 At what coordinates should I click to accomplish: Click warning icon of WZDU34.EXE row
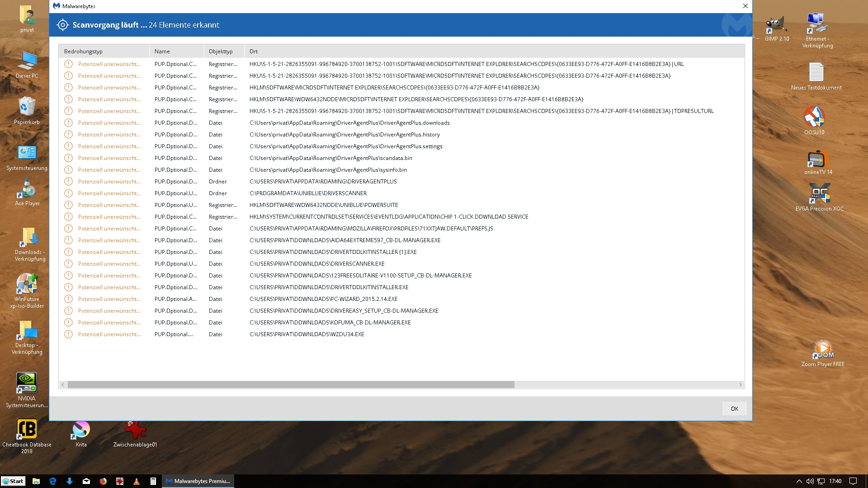(68, 334)
